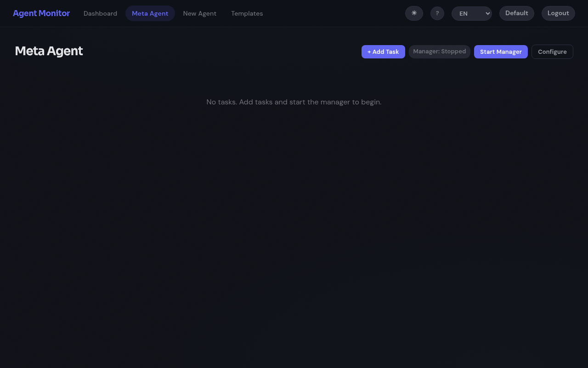The height and width of the screenshot is (368, 588).
Task: Open help via the question mark icon
Action: click(437, 13)
